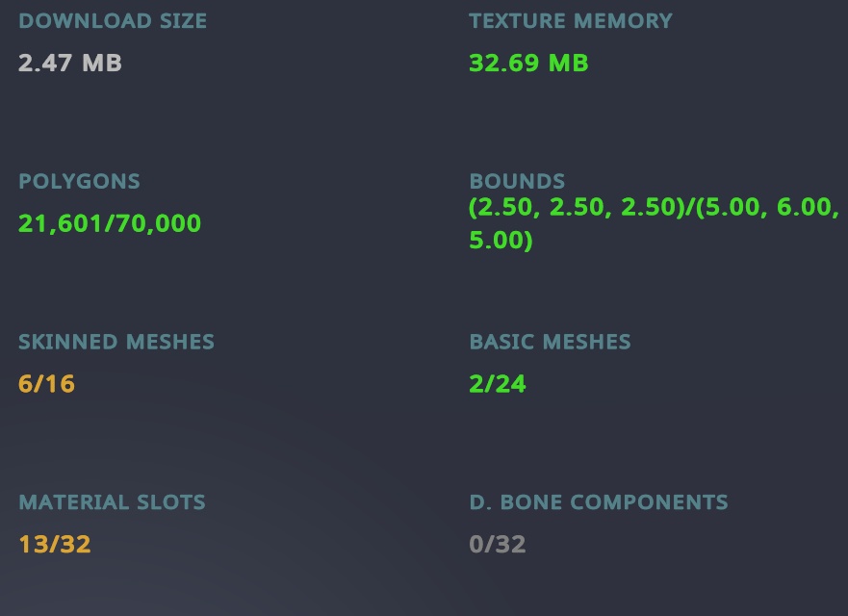The height and width of the screenshot is (616, 848).
Task: Click the Texture Memory heading
Action: tap(571, 20)
